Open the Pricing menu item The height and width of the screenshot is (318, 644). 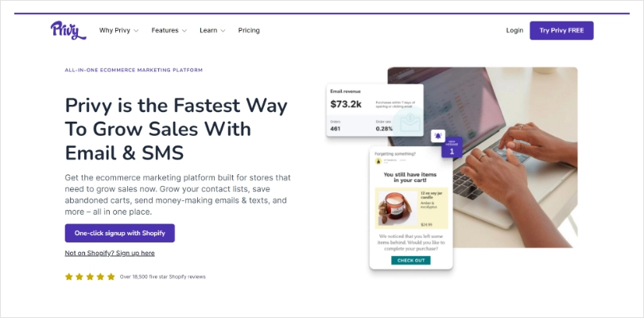(249, 30)
